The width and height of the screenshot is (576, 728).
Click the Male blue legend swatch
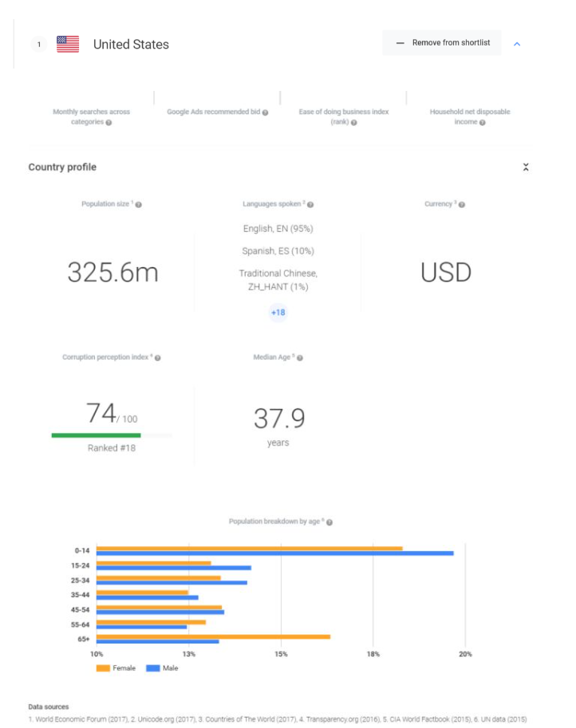click(153, 668)
